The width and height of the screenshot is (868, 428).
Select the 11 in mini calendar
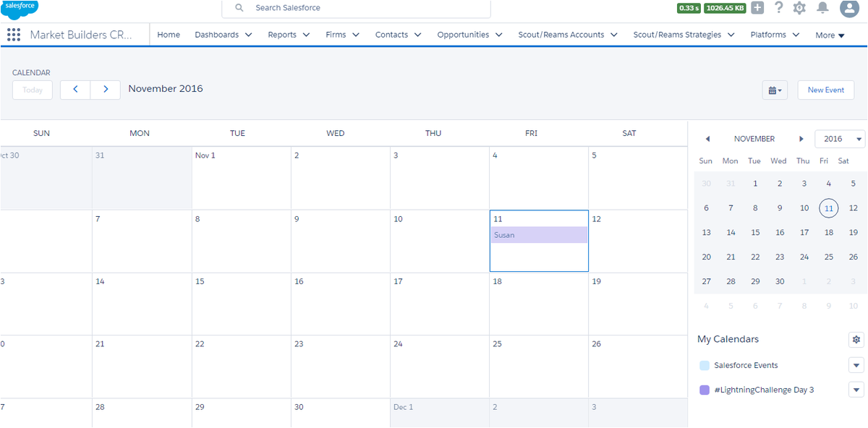coord(829,208)
